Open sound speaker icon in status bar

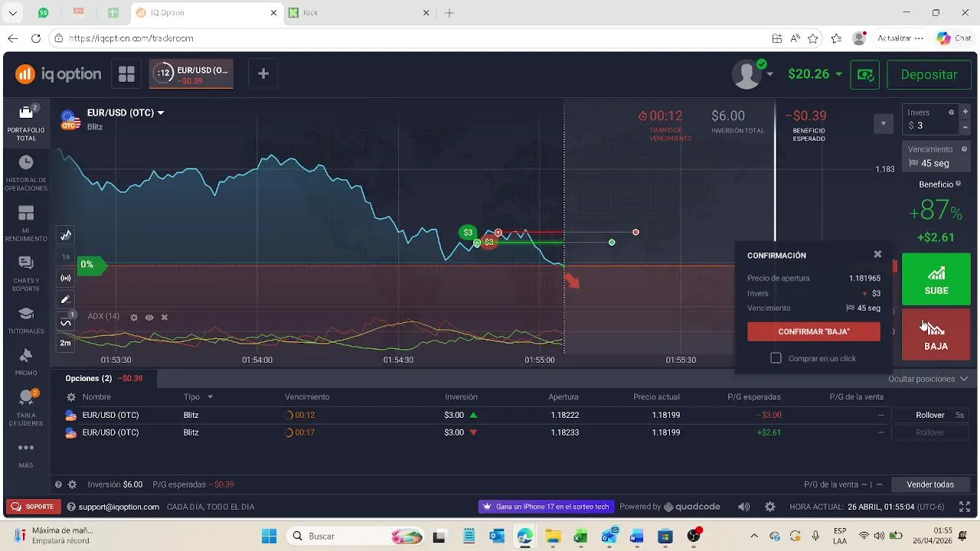tap(743, 507)
